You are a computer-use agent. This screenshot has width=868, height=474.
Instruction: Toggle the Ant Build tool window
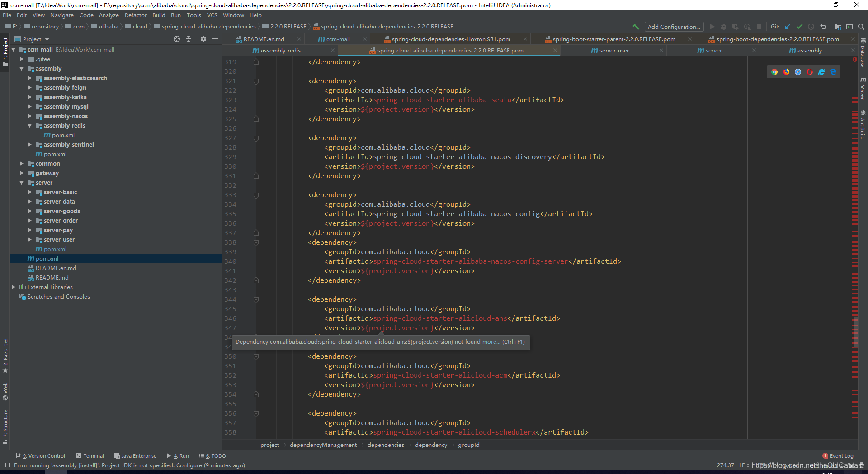(x=863, y=125)
